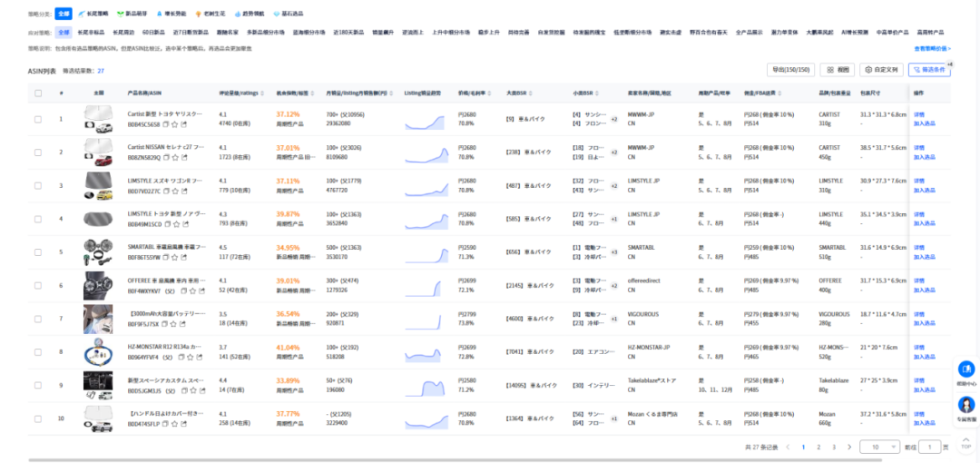Select 趋势领航 strategy category
The height and width of the screenshot is (463, 980).
tap(249, 13)
